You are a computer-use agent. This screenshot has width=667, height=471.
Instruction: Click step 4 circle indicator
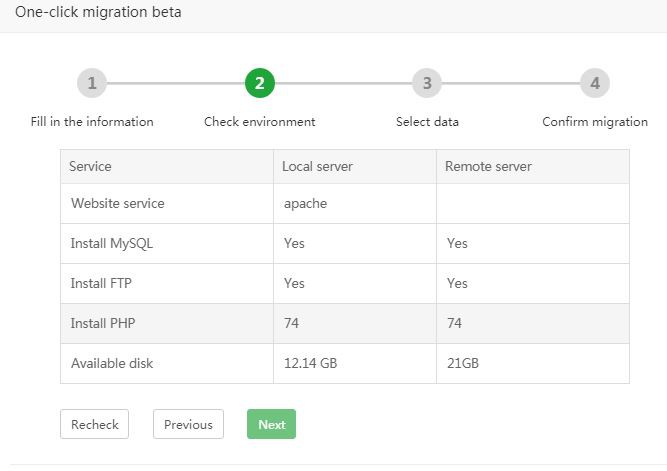pyautogui.click(x=595, y=84)
